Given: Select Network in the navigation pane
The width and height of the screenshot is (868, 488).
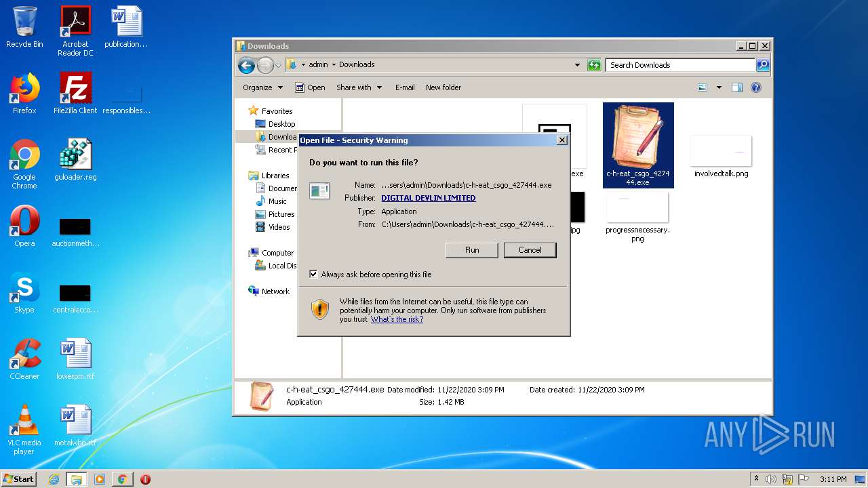Looking at the screenshot, I should pyautogui.click(x=269, y=291).
